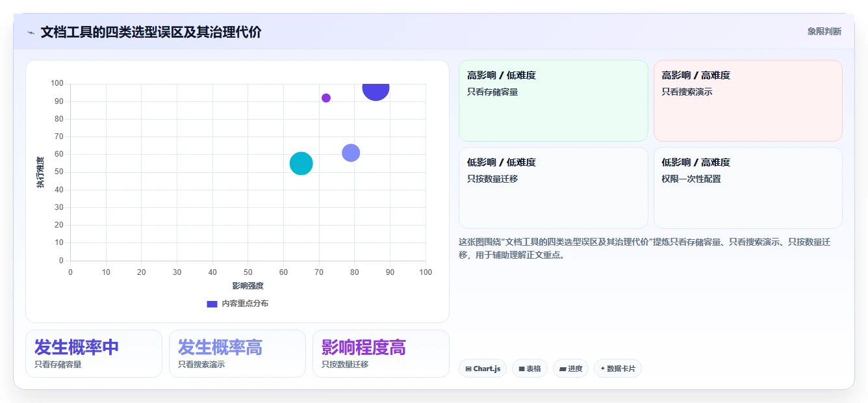The height and width of the screenshot is (403, 868).
Task: Click the 进度 tag
Action: click(570, 369)
